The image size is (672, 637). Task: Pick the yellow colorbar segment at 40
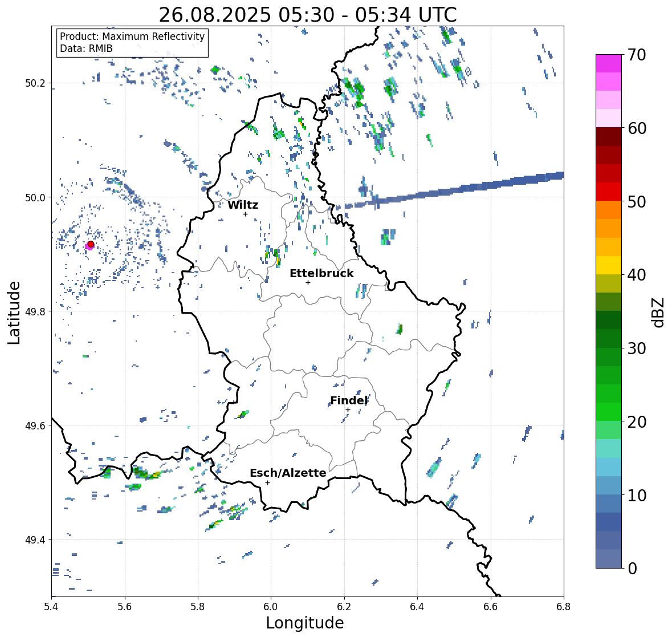(x=609, y=265)
